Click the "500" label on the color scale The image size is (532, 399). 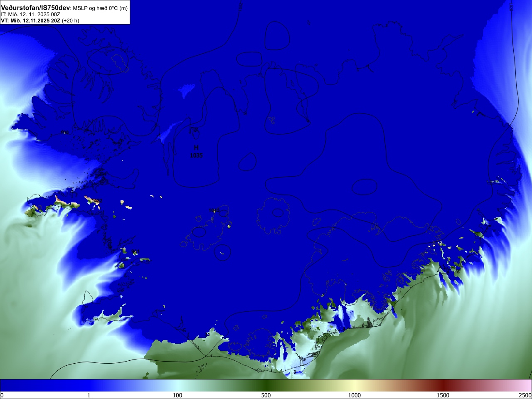[x=266, y=395]
